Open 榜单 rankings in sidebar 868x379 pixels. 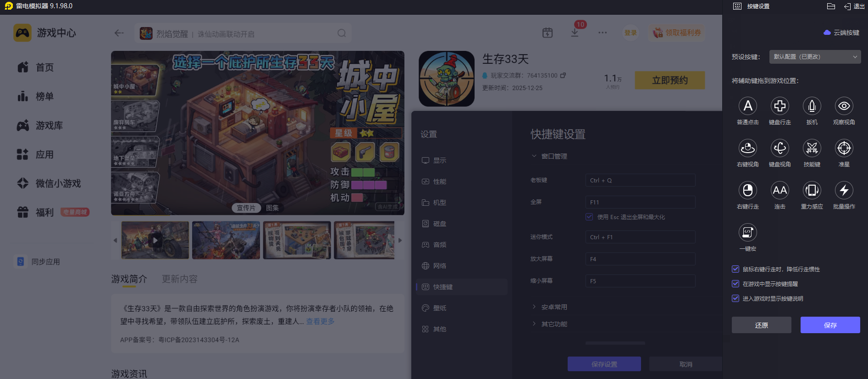click(36, 96)
